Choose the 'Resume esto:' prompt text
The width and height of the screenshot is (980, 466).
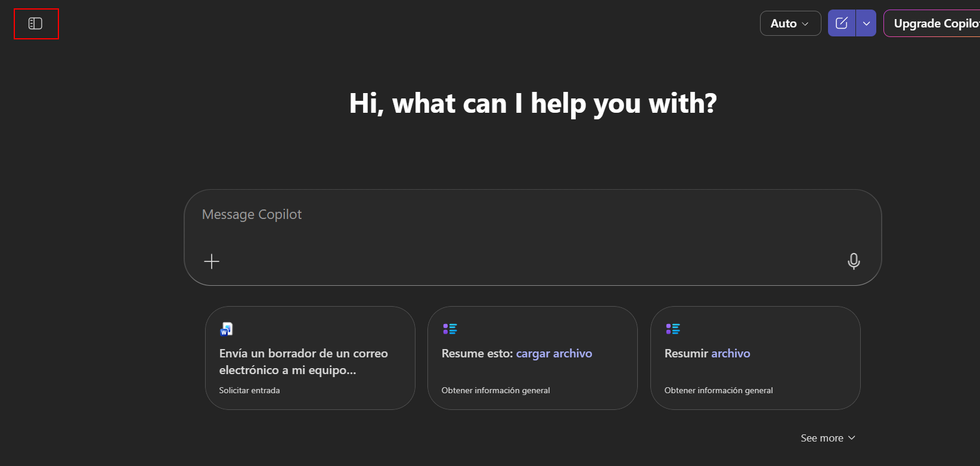click(477, 353)
